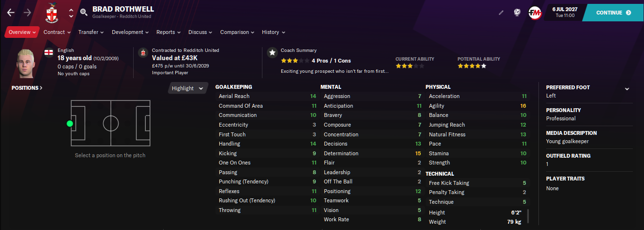Screen dimensions: 644x230
Task: Open the Redditch United club badge
Action: pyautogui.click(x=51, y=13)
